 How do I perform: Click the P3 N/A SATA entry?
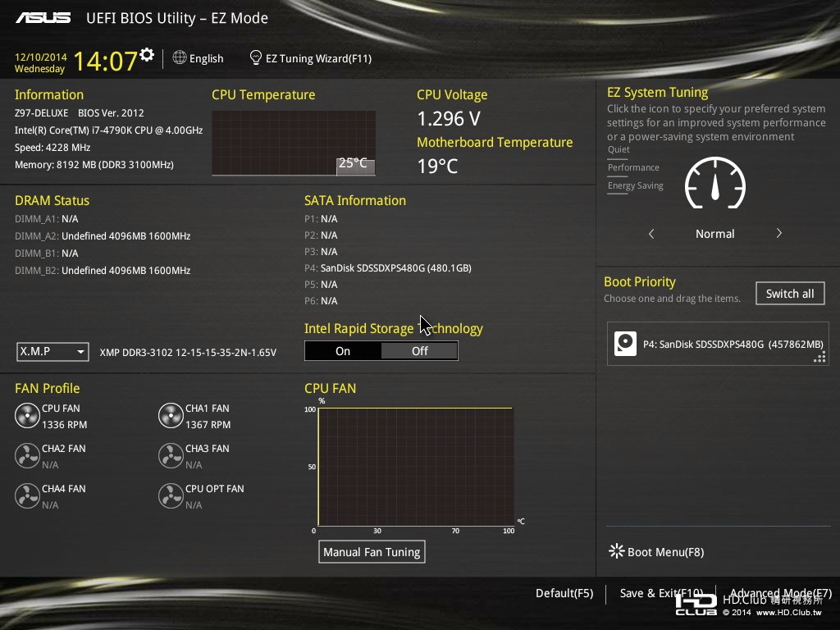[x=321, y=251]
